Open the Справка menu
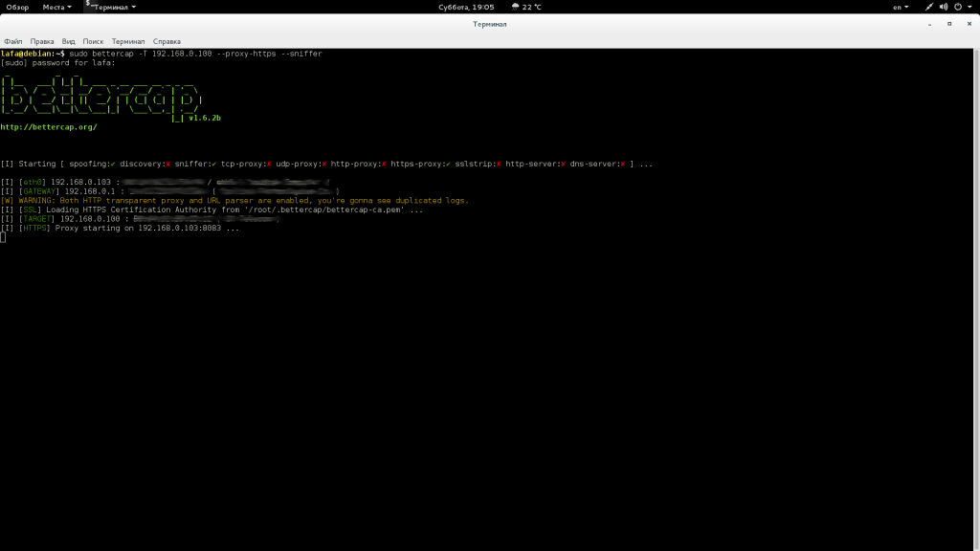Screen dimensions: 980x551 point(167,41)
